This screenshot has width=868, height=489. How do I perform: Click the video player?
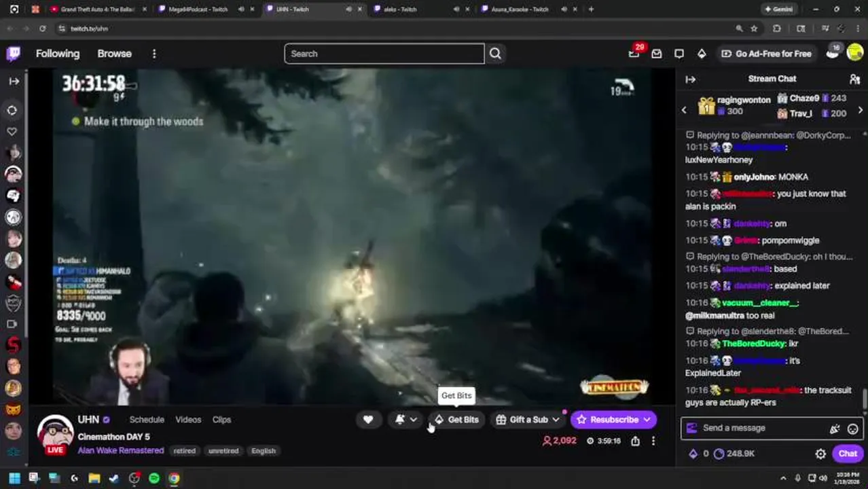352,236
